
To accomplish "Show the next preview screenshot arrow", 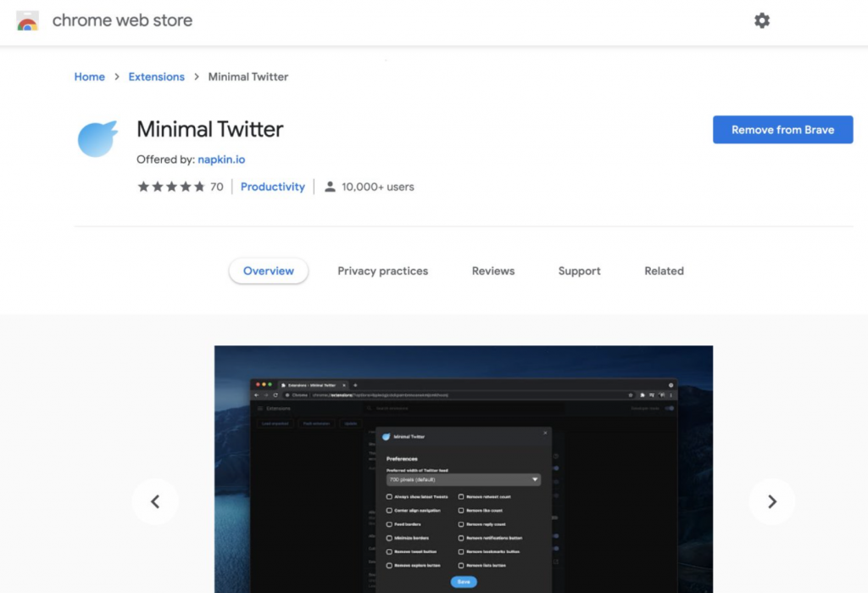I will 772,501.
